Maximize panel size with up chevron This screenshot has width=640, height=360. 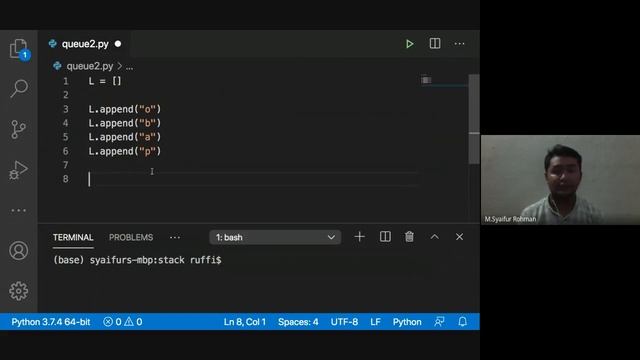tap(435, 237)
